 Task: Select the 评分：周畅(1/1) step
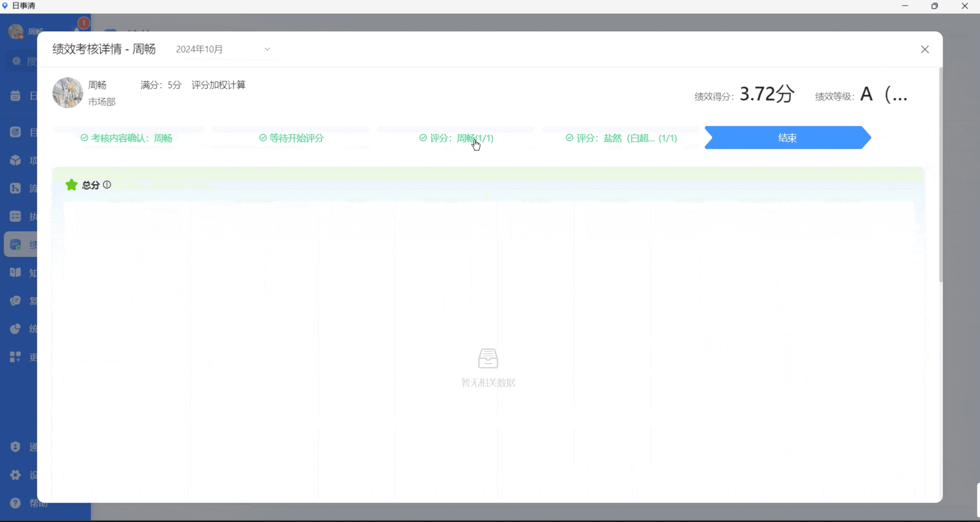(x=457, y=138)
